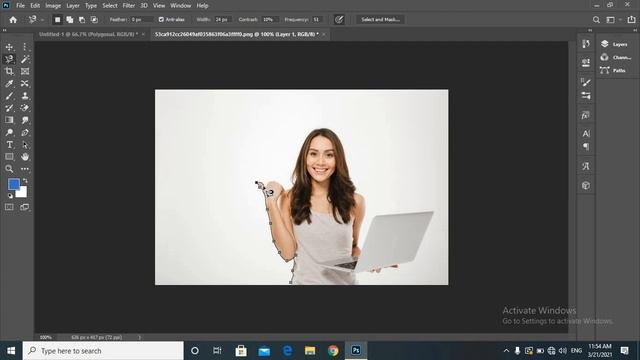Open the Edit menu
640x360 pixels.
pyautogui.click(x=35, y=6)
